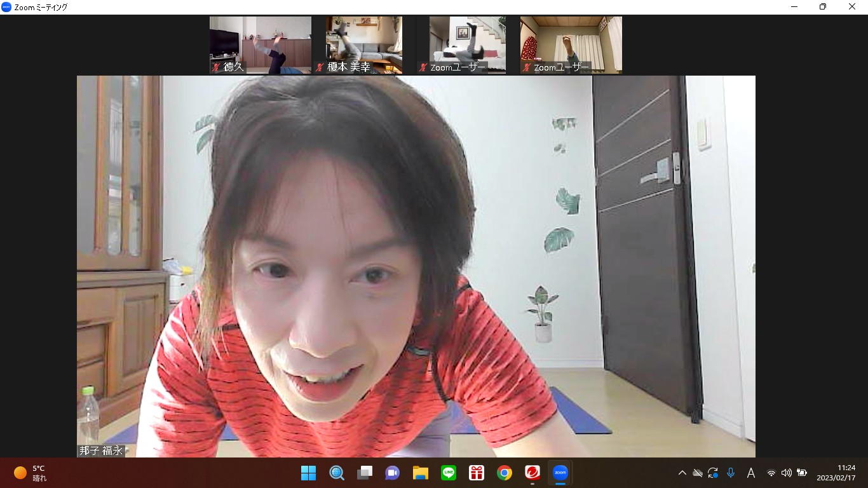Toggle the IME input mode A indicator
Viewport: 868px width, 488px height.
(x=750, y=473)
